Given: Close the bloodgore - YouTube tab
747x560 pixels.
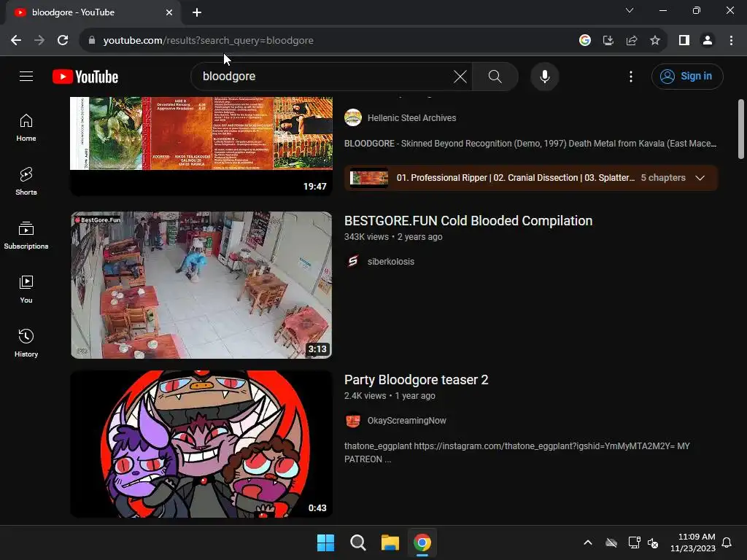Looking at the screenshot, I should [169, 12].
